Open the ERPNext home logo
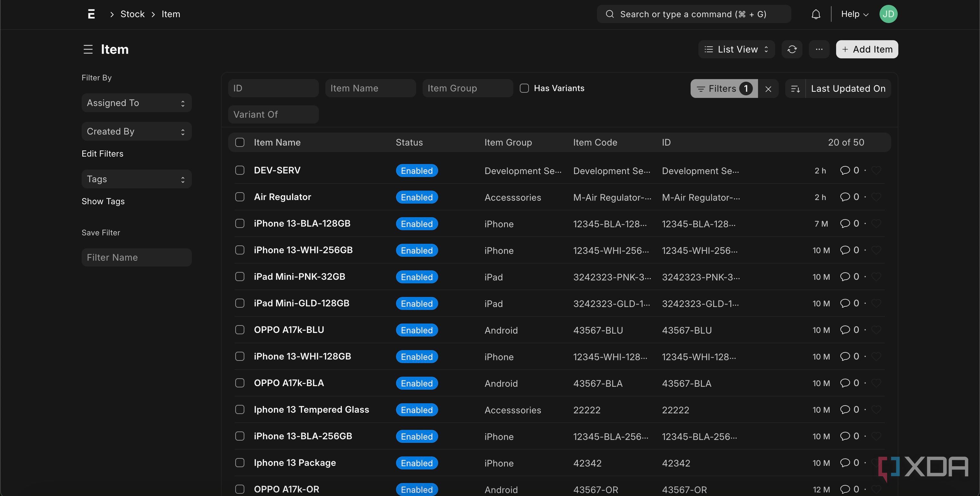980x496 pixels. pyautogui.click(x=91, y=14)
